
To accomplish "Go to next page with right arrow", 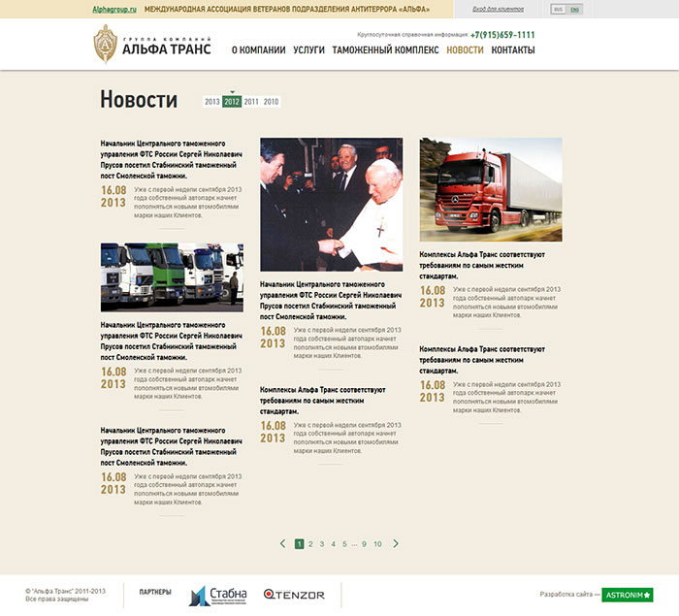I will [x=396, y=544].
